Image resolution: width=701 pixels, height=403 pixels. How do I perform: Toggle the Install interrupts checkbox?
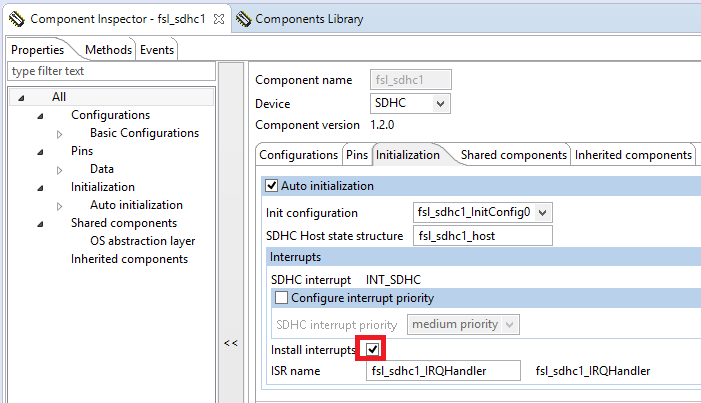373,349
